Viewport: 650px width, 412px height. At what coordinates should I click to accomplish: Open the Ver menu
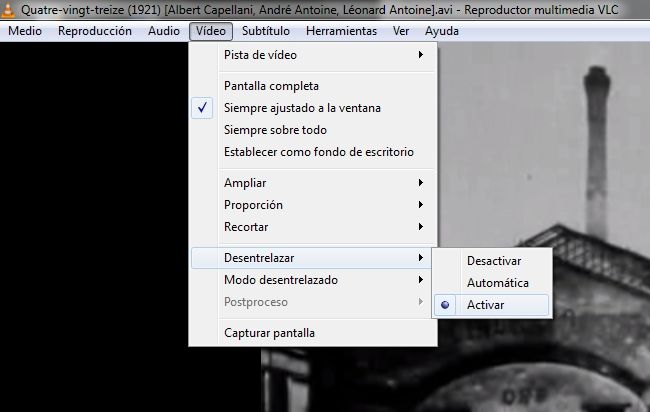tap(400, 31)
